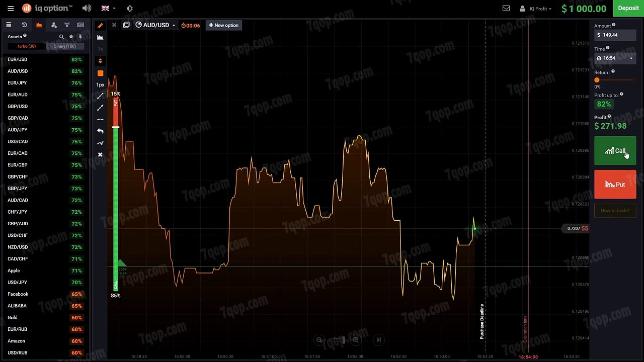The height and width of the screenshot is (362, 644).
Task: Expand the AUD/USD asset dropdown
Action: pos(155,25)
